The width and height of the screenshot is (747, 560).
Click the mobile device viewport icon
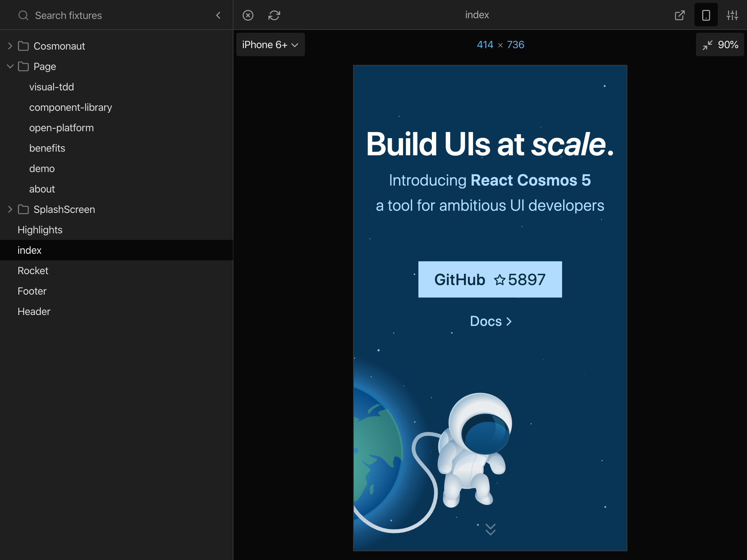click(x=705, y=14)
